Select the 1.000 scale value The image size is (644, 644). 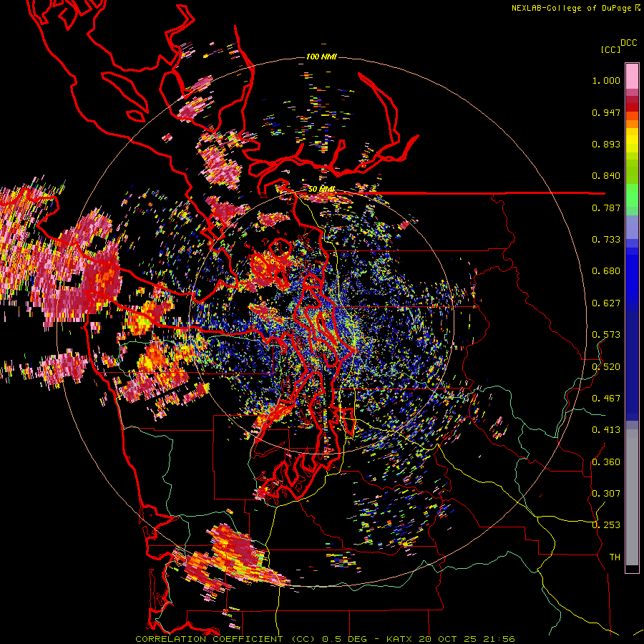coord(606,80)
